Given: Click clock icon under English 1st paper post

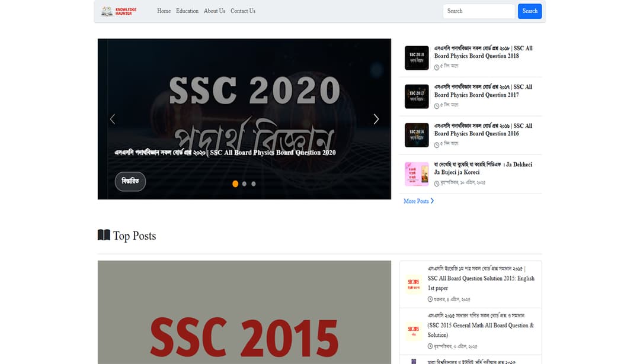Looking at the screenshot, I should [430, 299].
